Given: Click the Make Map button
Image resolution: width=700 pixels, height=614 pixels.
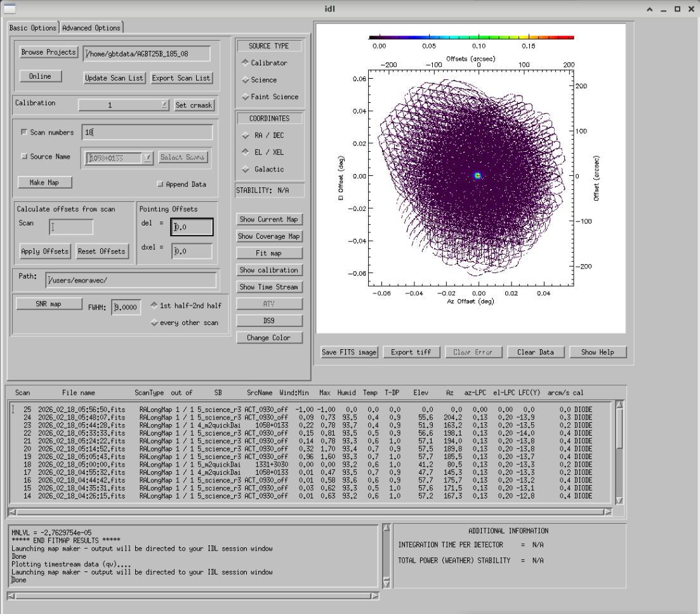Looking at the screenshot, I should 44,183.
